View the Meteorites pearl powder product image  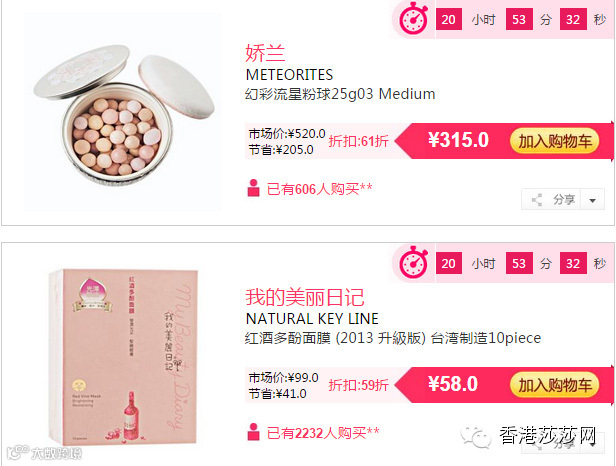(x=123, y=112)
